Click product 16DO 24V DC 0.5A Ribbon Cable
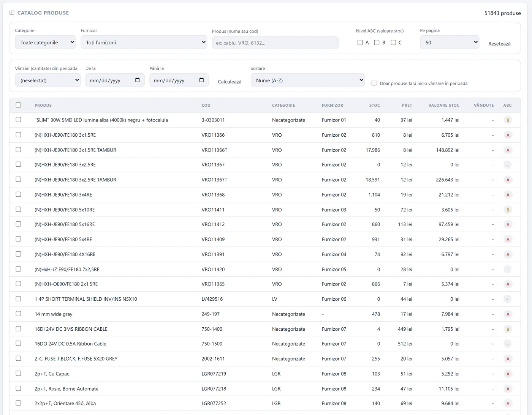The height and width of the screenshot is (415, 532). point(70,344)
